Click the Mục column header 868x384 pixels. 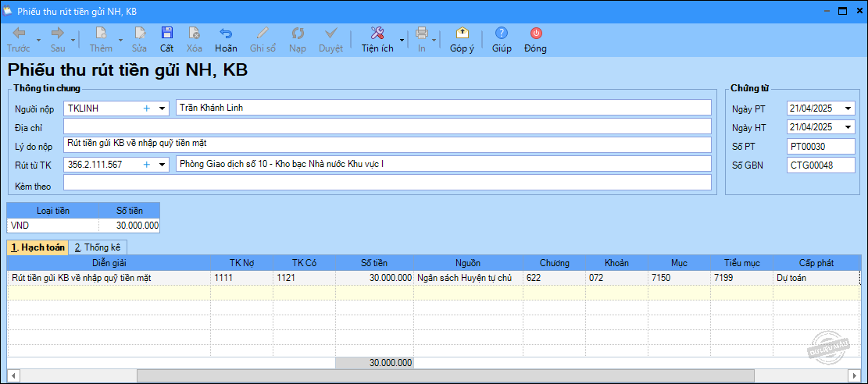tap(680, 263)
